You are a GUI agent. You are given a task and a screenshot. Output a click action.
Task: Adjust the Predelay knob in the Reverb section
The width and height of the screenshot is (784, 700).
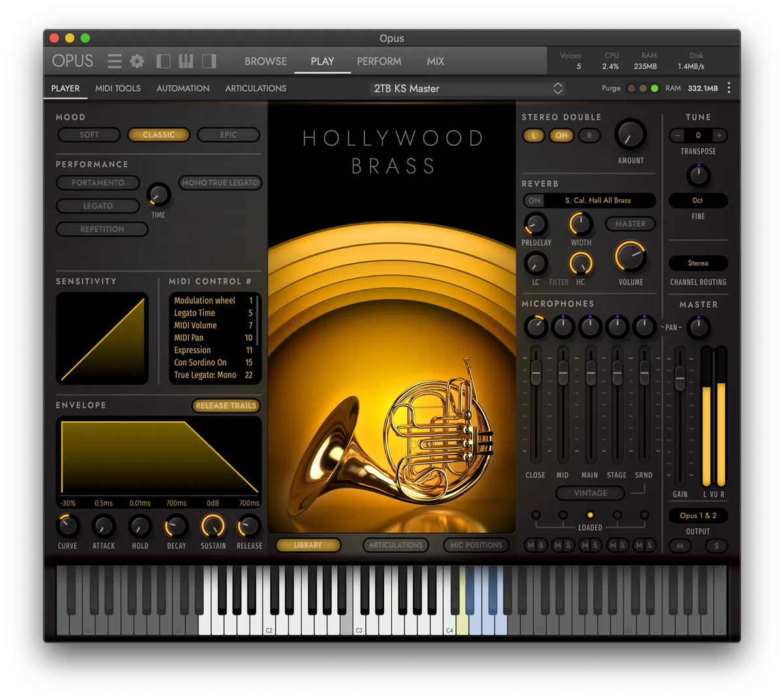point(536,225)
